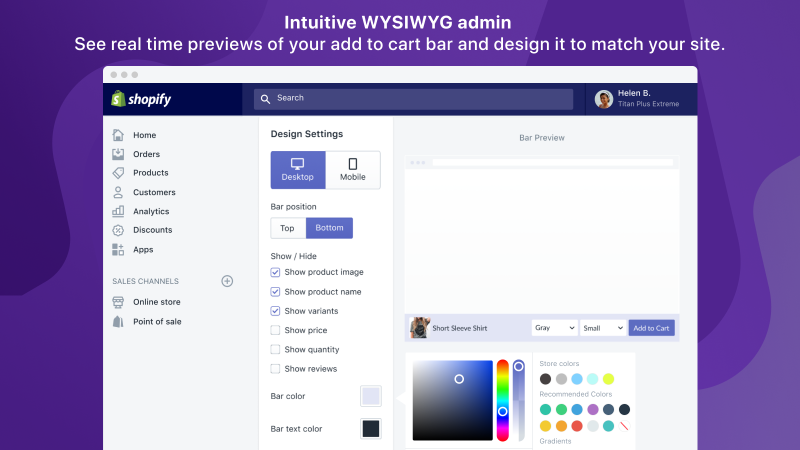The width and height of the screenshot is (800, 450).
Task: Set bar position to Top
Action: pos(288,228)
